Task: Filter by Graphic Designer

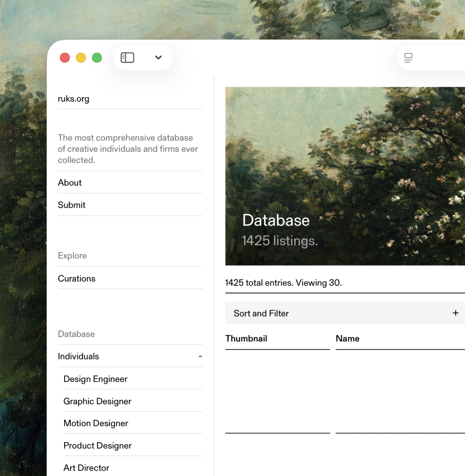Action: pyautogui.click(x=97, y=401)
